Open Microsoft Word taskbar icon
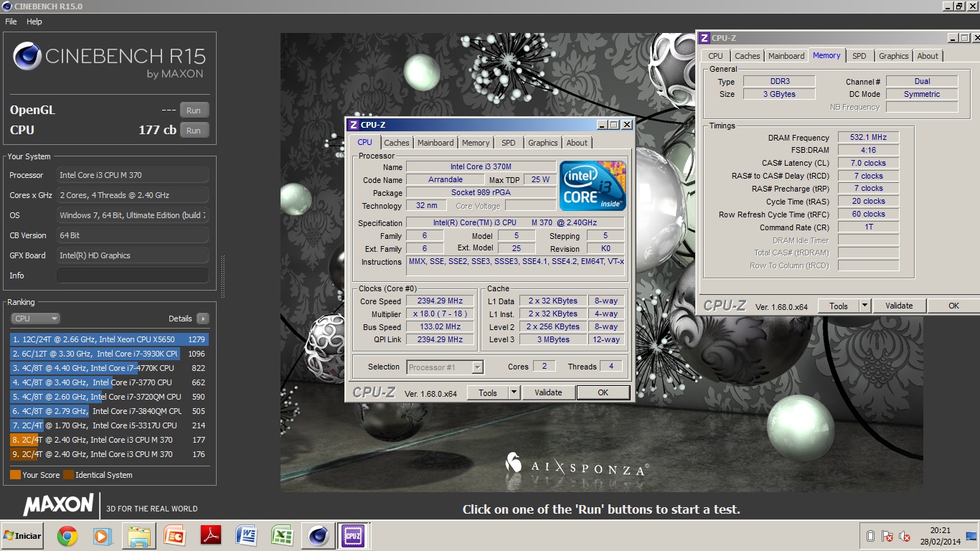 pyautogui.click(x=247, y=536)
